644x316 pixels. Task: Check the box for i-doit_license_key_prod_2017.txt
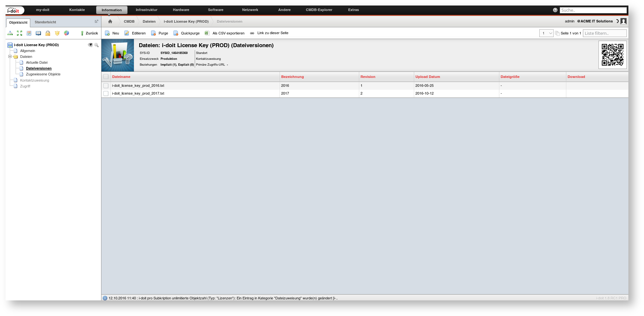point(106,93)
